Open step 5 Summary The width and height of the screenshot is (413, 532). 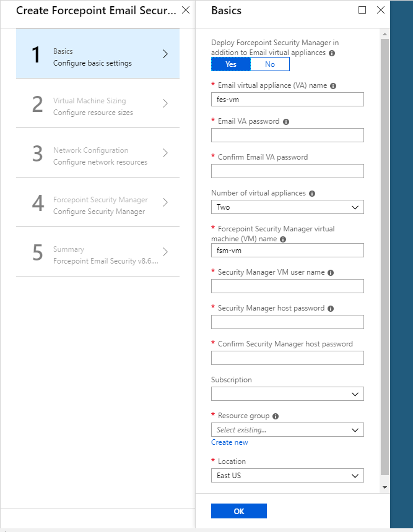coord(98,252)
